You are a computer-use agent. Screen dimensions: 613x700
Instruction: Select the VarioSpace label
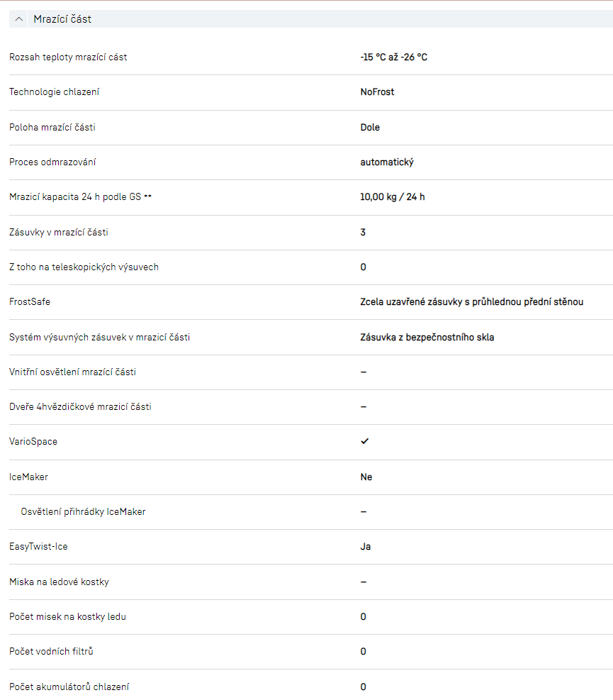tap(33, 441)
